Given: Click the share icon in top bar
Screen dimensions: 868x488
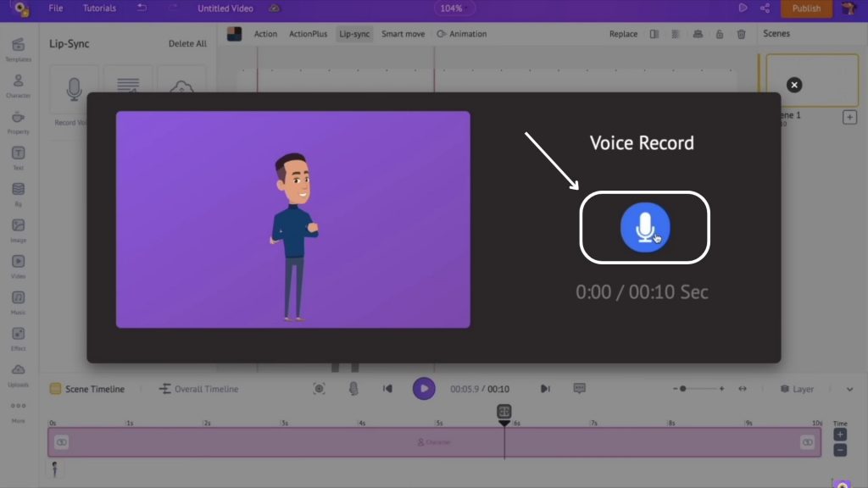Looking at the screenshot, I should coord(765,8).
